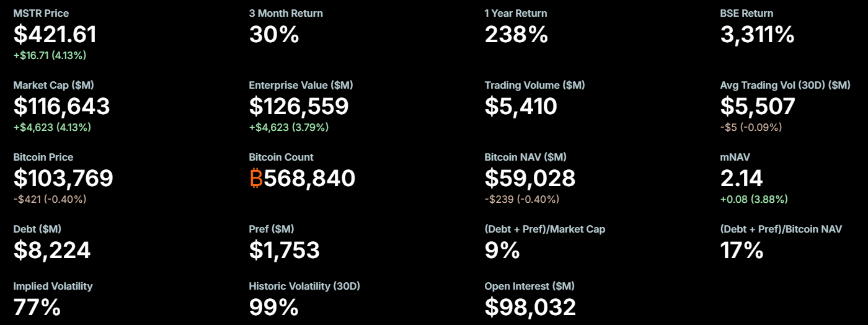Click Historic Volatility (30D) 99% value
Viewport: 868px width, 325px height.
(x=274, y=308)
